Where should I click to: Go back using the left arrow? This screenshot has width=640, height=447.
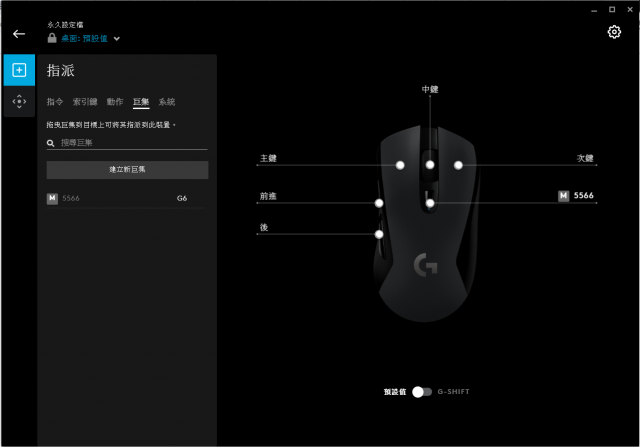point(19,34)
